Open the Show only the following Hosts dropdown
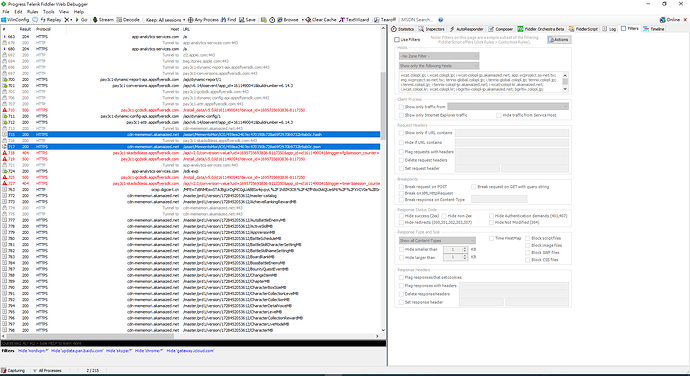Image resolution: width=690 pixels, height=376 pixels. (439, 66)
